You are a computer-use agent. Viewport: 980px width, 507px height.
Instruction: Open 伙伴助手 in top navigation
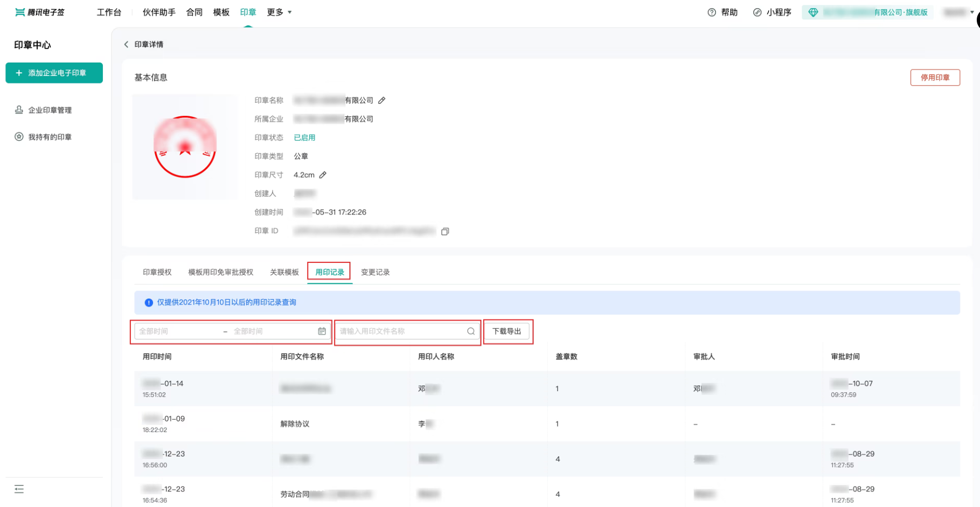point(159,12)
